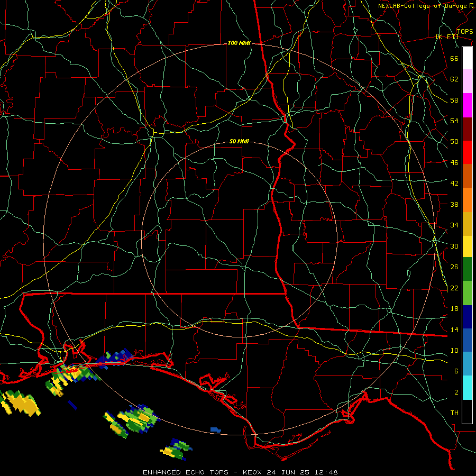
Task: Click the 10 legend value
Action: point(454,351)
